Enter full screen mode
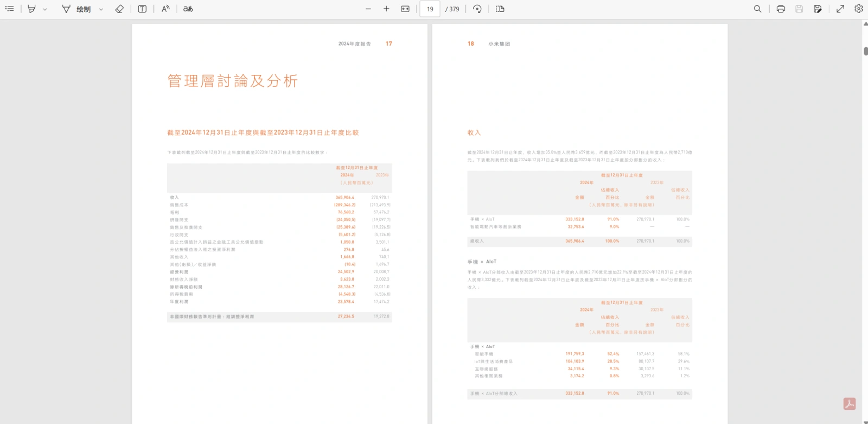This screenshot has width=868, height=424. pyautogui.click(x=840, y=9)
